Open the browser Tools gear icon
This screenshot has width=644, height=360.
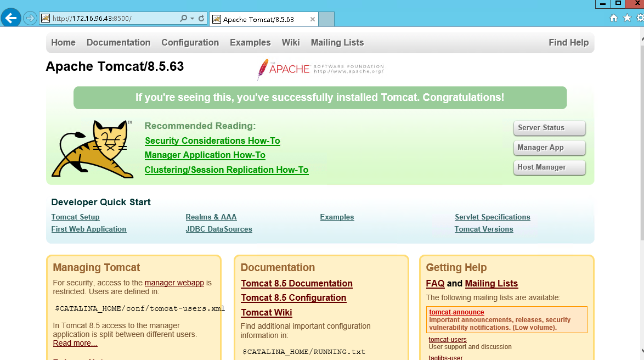click(x=640, y=18)
